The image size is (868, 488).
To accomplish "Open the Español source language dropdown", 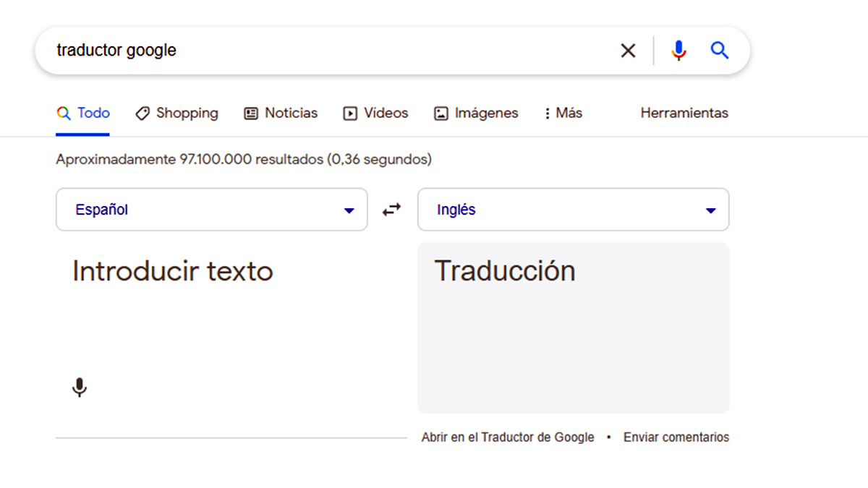I will (x=211, y=210).
